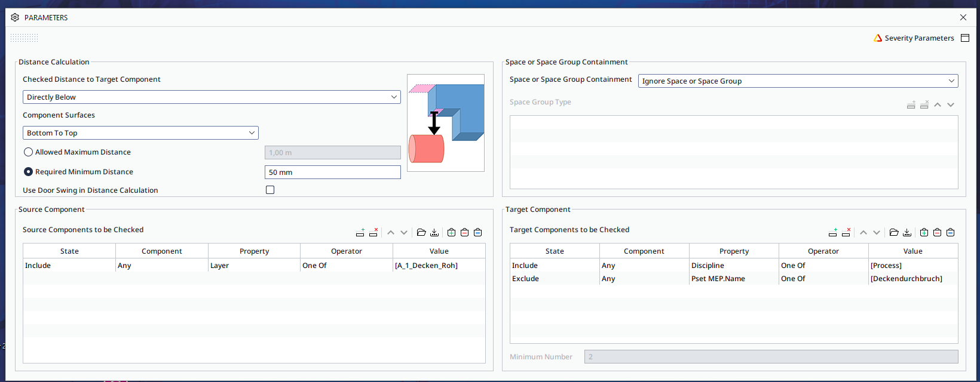Remove selection basket from Target Components
Screen dimensions: 980x382
(937, 232)
